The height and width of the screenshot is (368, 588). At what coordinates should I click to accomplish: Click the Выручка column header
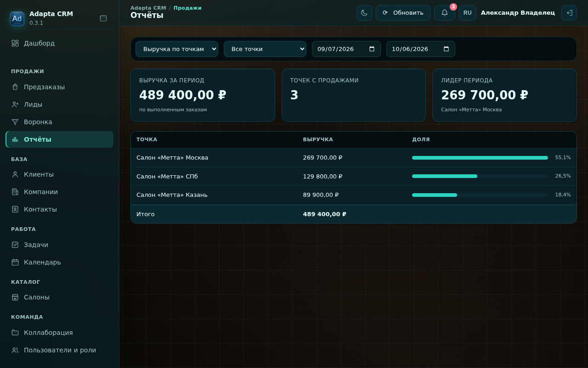(x=318, y=139)
